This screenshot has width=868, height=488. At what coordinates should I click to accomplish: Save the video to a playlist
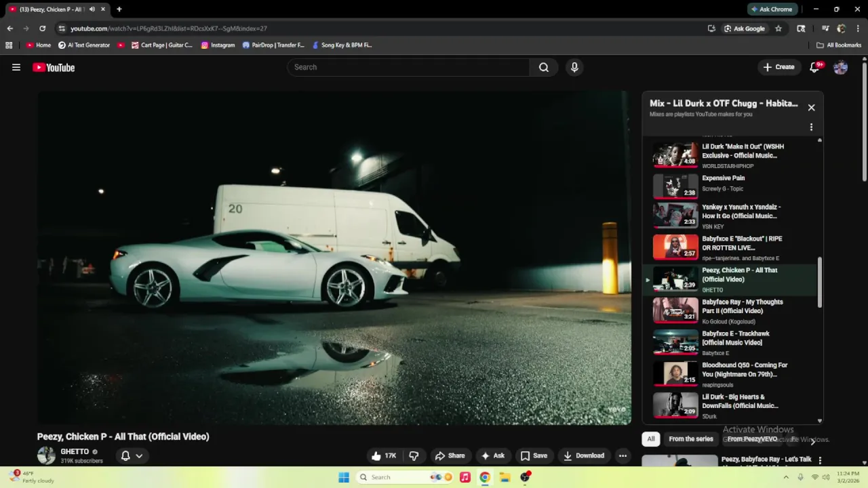pyautogui.click(x=534, y=455)
